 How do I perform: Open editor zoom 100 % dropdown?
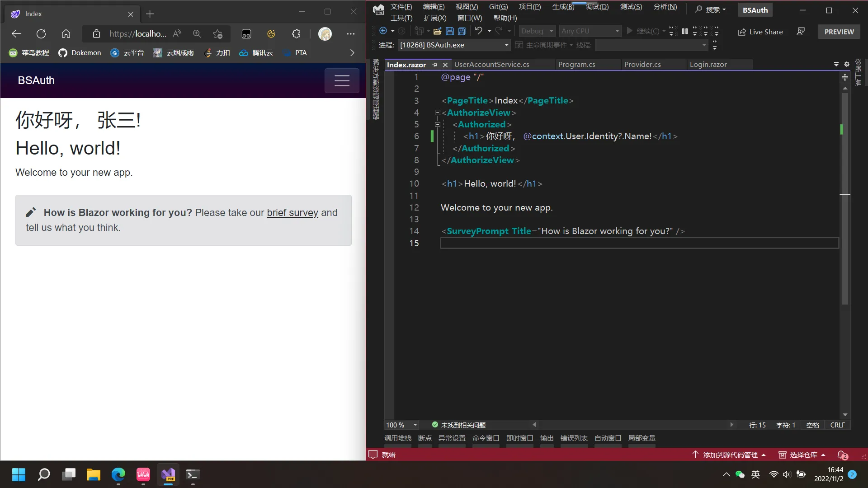click(401, 425)
